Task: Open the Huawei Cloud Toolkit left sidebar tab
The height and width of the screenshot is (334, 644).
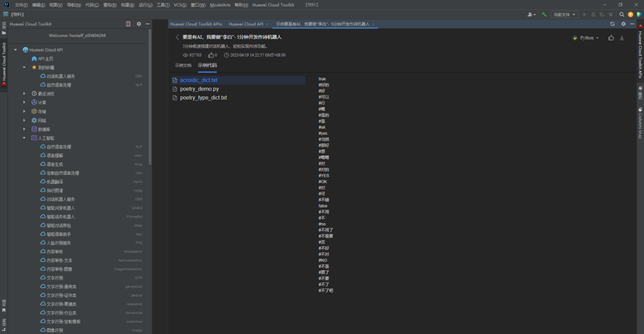Action: pos(4,65)
